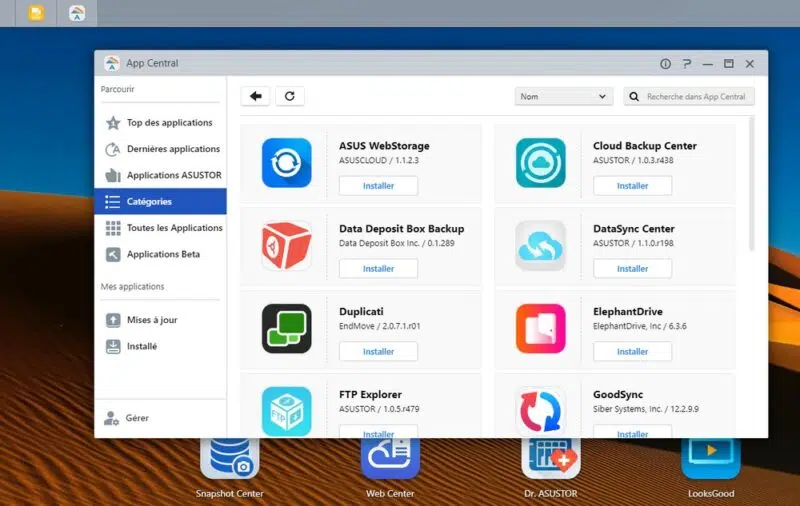Install ElephantDrive
Image resolution: width=800 pixels, height=506 pixels.
coord(633,351)
